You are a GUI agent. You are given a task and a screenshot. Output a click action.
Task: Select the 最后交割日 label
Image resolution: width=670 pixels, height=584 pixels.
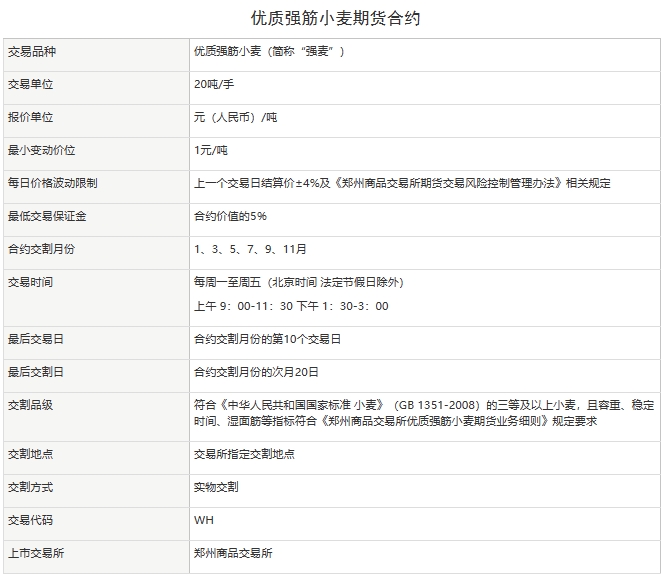pos(35,372)
